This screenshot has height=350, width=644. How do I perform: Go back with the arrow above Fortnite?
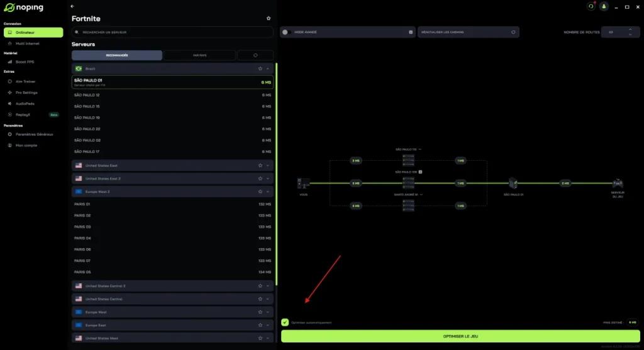(72, 6)
